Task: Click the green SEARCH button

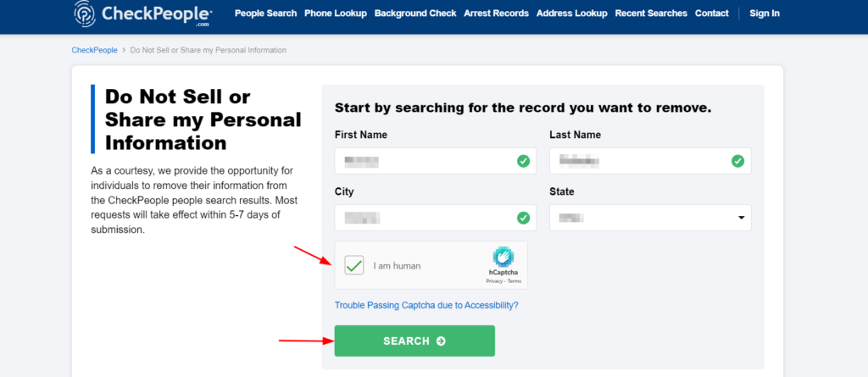Action: tap(415, 341)
